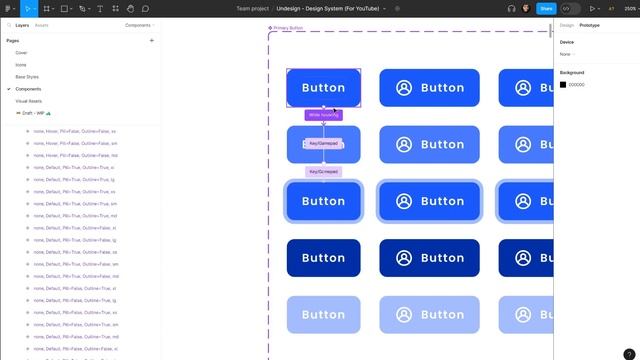Open the Pen tool options arrow

(x=89, y=9)
